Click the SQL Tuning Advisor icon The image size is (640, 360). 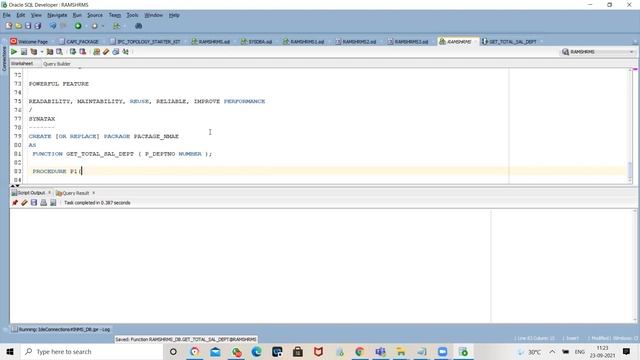tap(60, 52)
